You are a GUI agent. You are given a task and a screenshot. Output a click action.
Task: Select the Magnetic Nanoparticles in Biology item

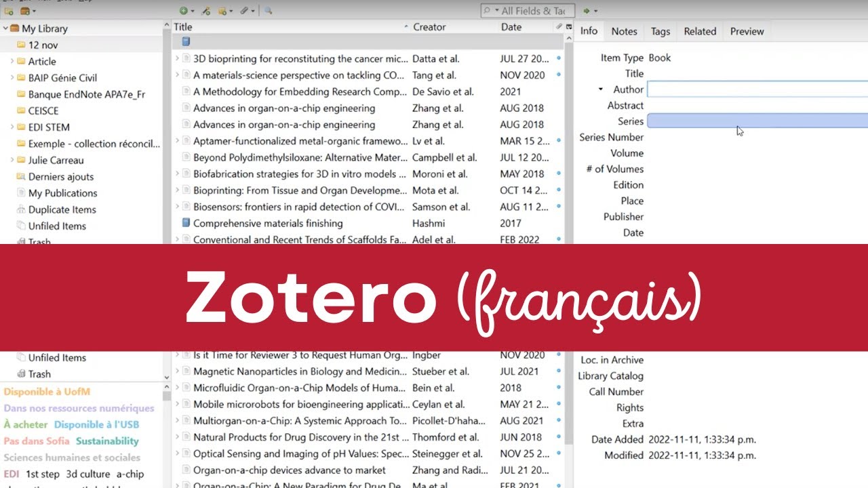pyautogui.click(x=370, y=371)
